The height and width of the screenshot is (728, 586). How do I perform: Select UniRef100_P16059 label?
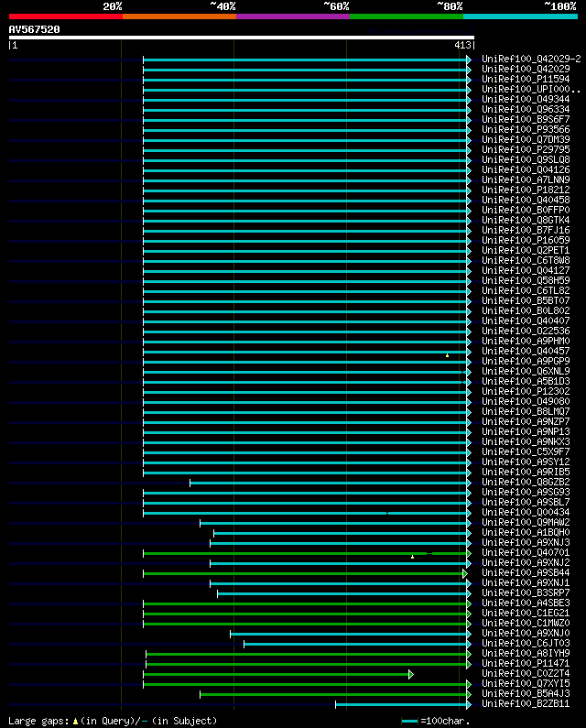(x=526, y=241)
